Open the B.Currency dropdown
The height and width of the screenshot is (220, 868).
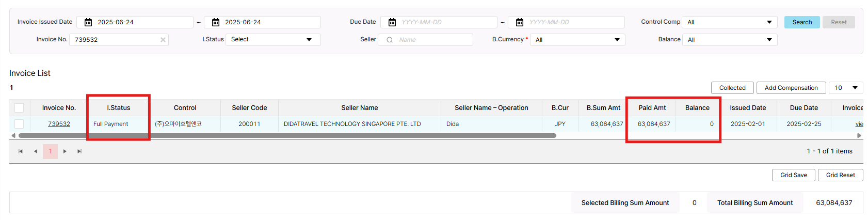tap(577, 40)
